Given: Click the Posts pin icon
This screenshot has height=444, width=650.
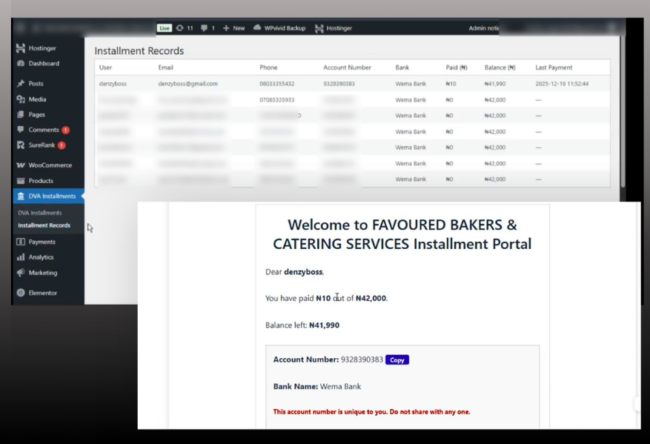Looking at the screenshot, I should [x=21, y=83].
